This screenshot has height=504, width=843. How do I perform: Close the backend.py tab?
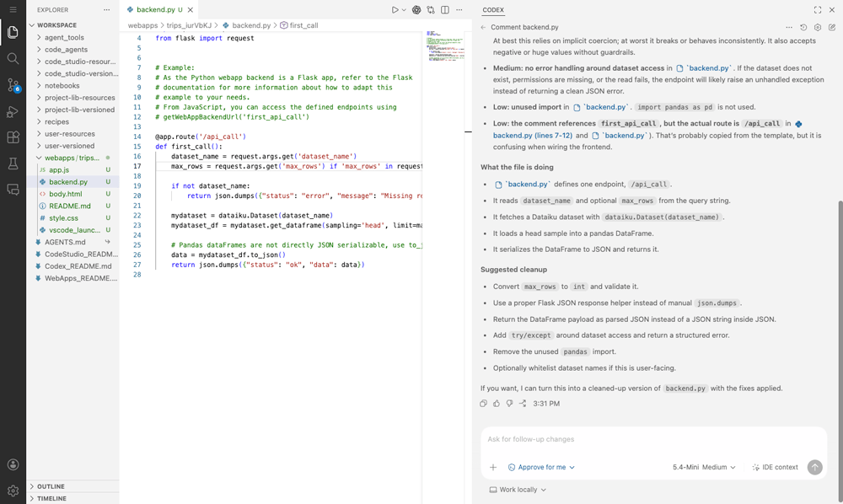191,9
